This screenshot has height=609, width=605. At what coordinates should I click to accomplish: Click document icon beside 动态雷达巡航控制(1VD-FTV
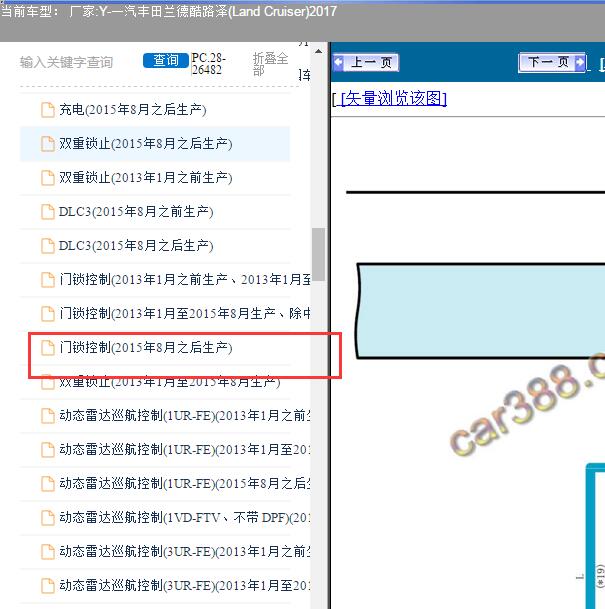[x=48, y=518]
